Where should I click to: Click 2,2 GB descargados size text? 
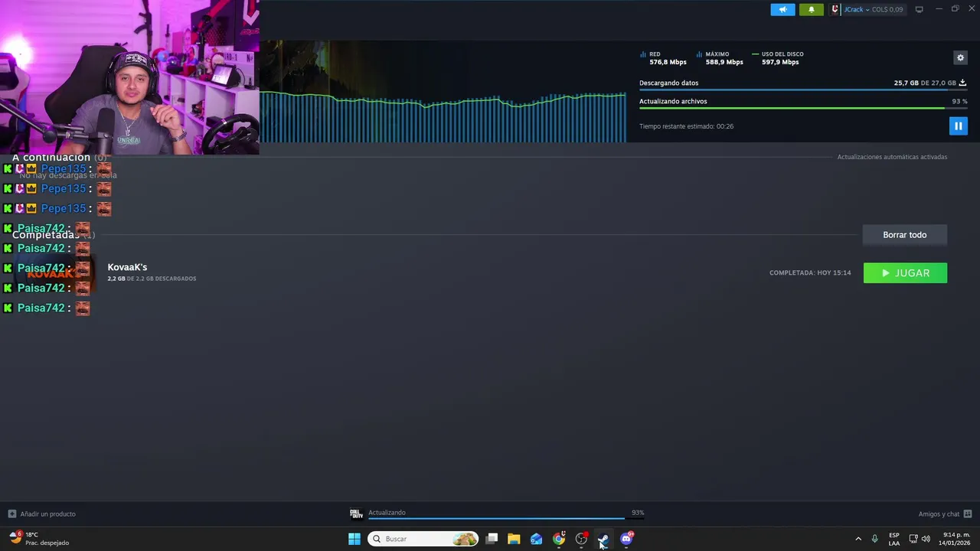coord(152,279)
